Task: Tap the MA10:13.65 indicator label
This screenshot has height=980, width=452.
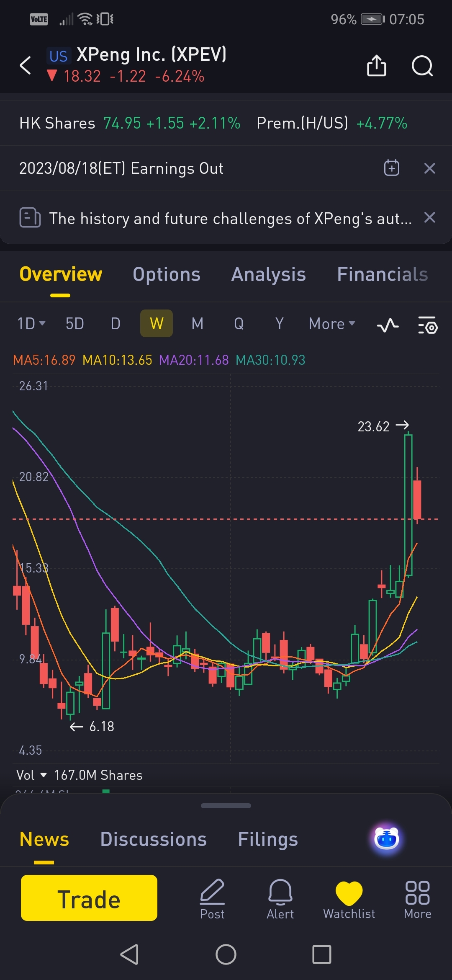Action: click(x=117, y=360)
